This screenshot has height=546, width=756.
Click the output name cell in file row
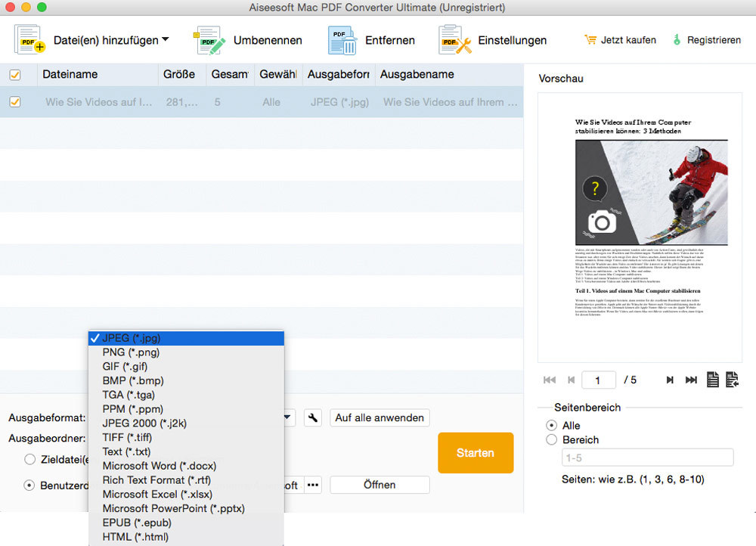point(451,102)
